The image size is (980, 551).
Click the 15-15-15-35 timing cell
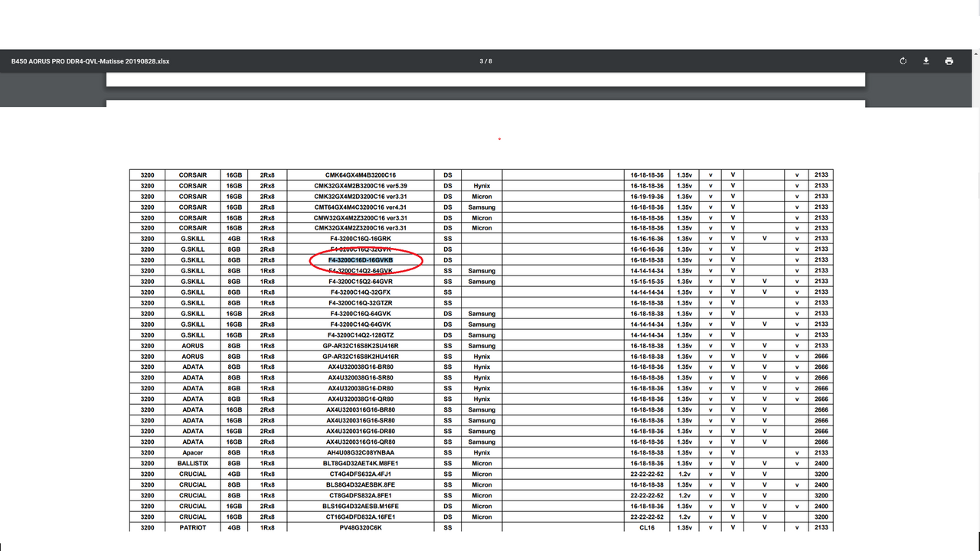pyautogui.click(x=647, y=282)
